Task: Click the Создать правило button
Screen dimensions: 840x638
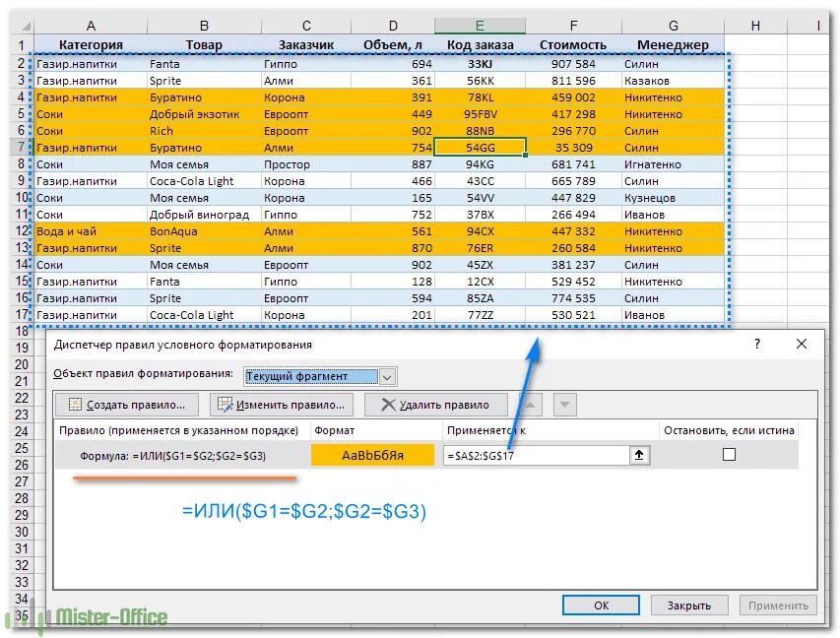Action: 127,405
